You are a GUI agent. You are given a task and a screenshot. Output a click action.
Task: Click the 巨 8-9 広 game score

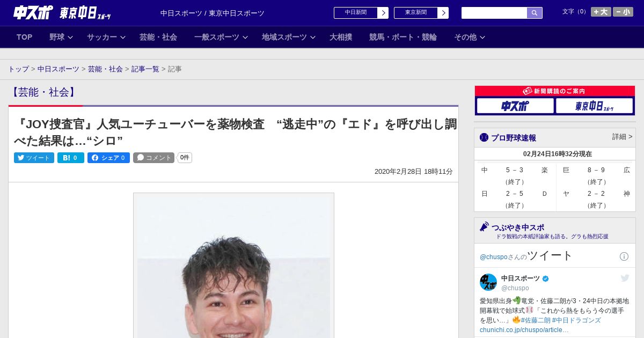click(x=596, y=170)
